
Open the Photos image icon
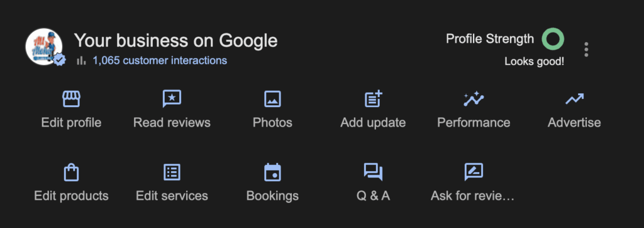(x=272, y=99)
